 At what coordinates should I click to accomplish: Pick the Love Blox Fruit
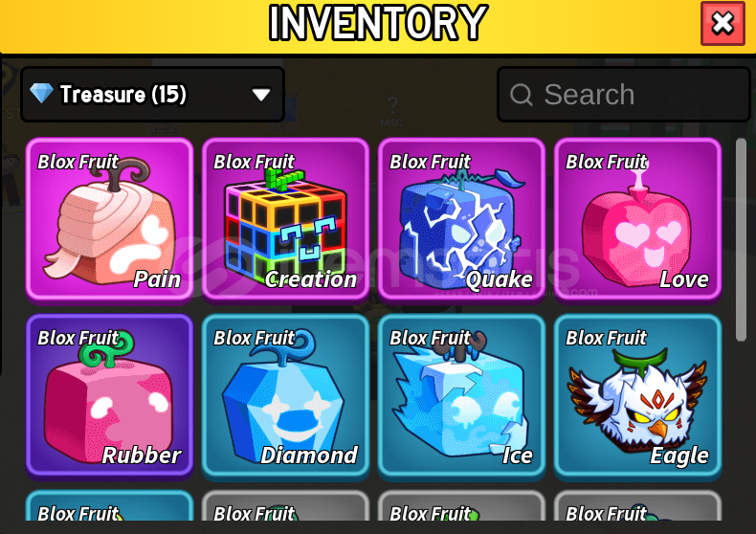tap(637, 219)
